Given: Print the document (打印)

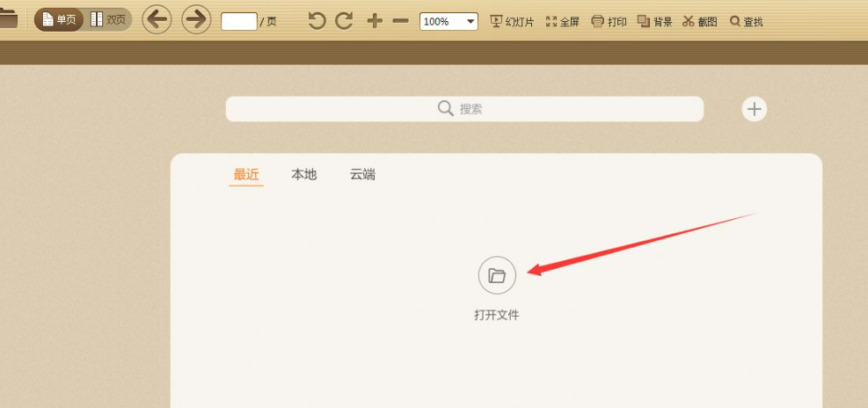Looking at the screenshot, I should coord(609,21).
